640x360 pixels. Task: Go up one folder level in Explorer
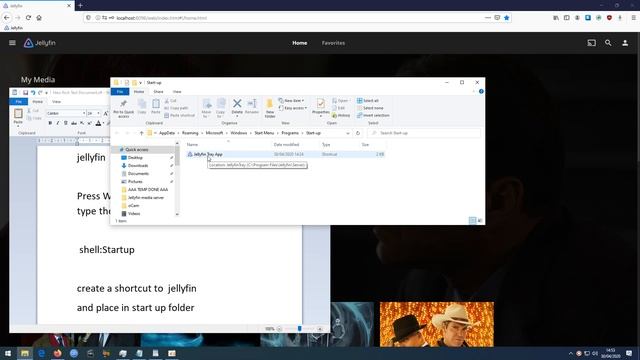[142, 133]
